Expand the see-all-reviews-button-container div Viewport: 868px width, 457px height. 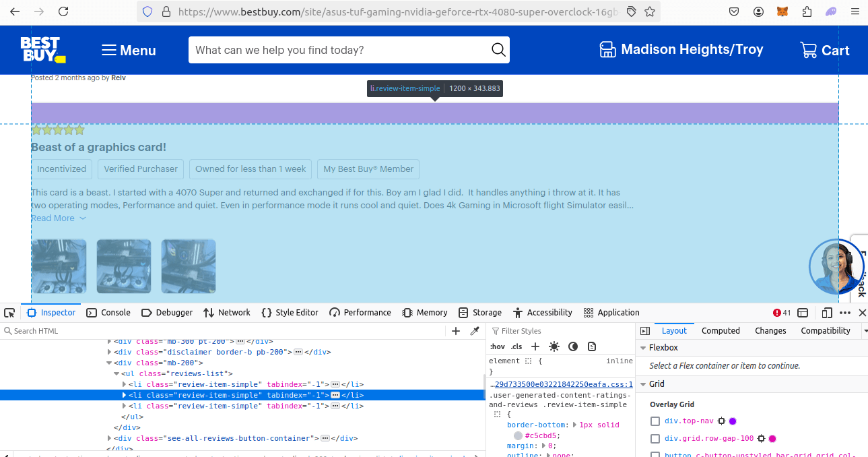click(109, 438)
